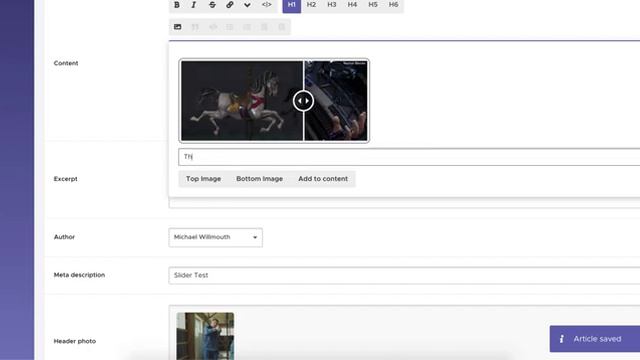
Task: Click the Top Image button
Action: coord(203,179)
